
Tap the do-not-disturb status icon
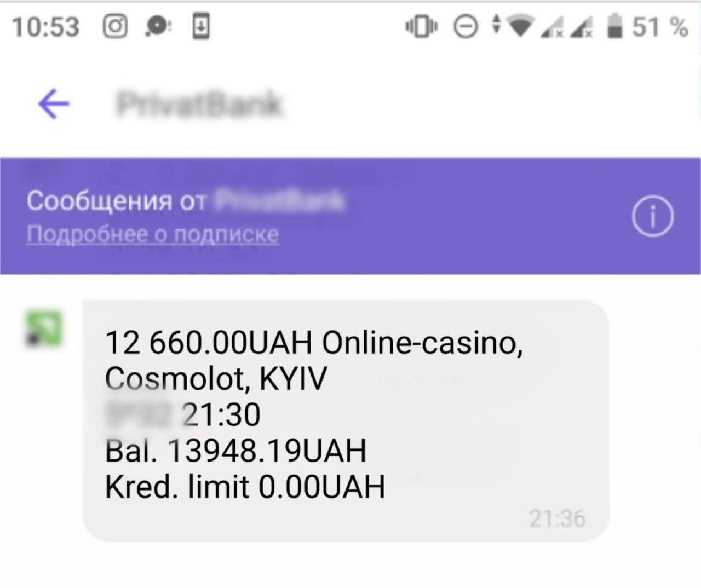click(x=466, y=26)
